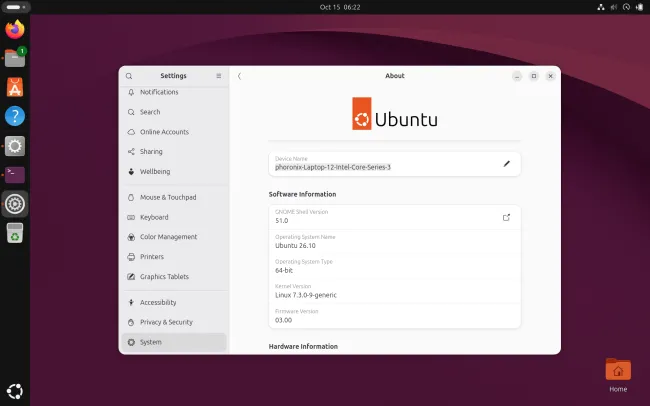Click the active Settings icon in dock
Screen dimensions: 650x406
(15, 204)
